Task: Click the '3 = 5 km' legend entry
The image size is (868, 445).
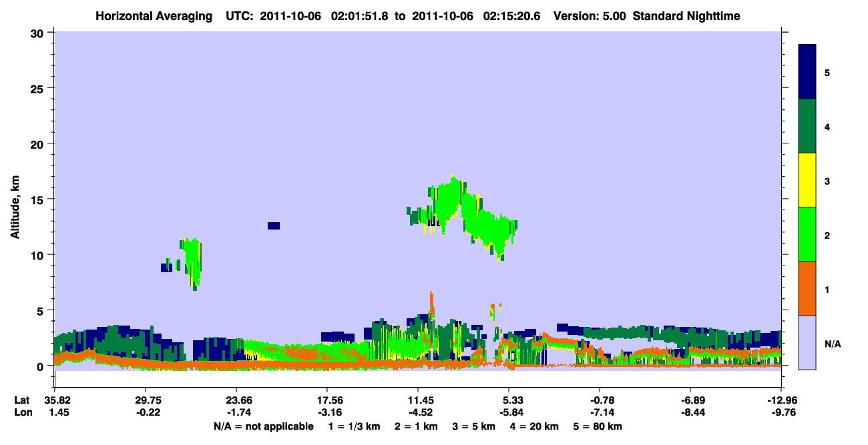Action: click(474, 426)
